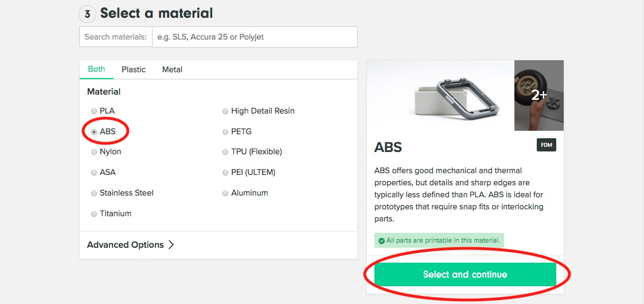Click the FDM technology badge
Image resolution: width=644 pixels, height=304 pixels.
coord(547,145)
